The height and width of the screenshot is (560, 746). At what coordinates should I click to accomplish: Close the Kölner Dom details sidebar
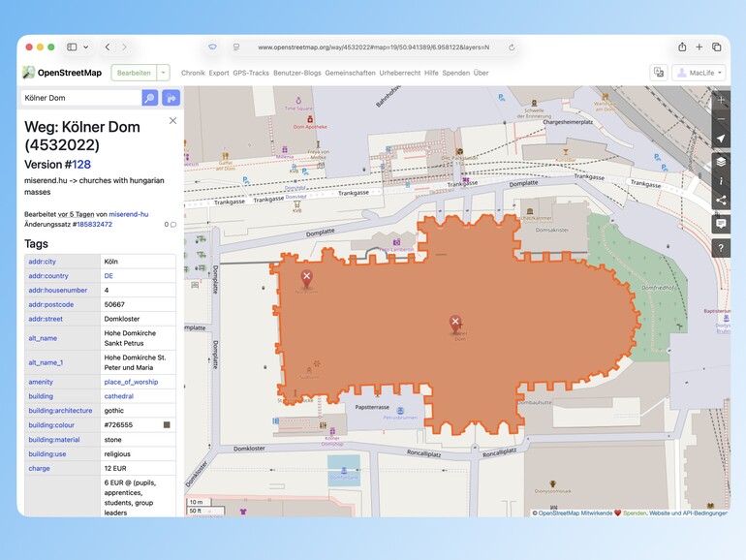[172, 121]
